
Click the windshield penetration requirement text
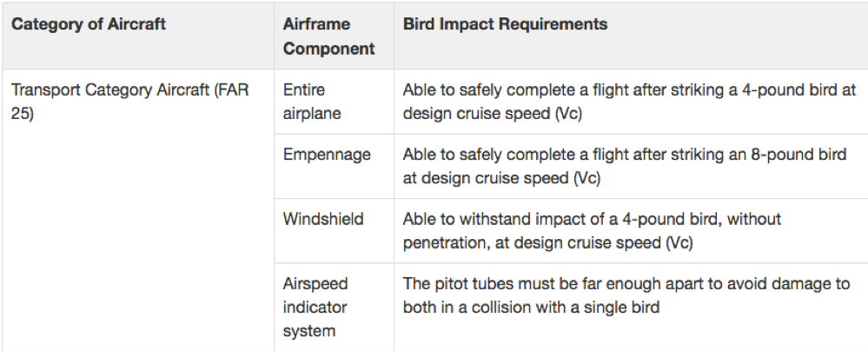tap(592, 231)
